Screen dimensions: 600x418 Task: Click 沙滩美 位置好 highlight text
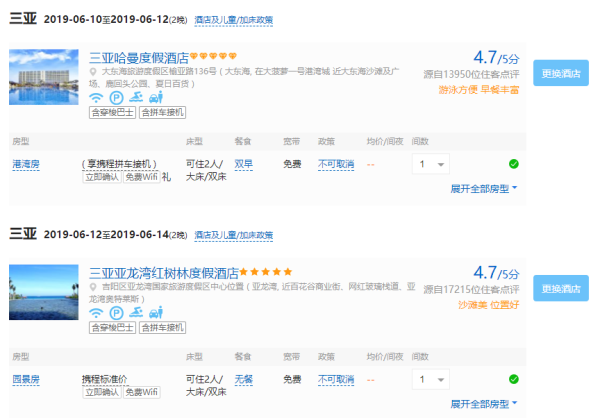tap(489, 305)
